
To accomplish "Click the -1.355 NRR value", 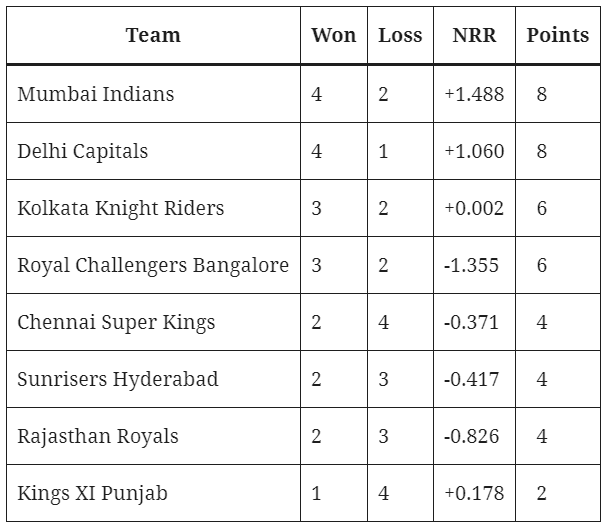I will click(x=471, y=265).
